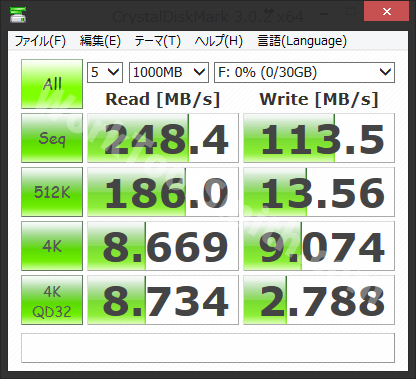Open the 言語(Language) menu
Screen dimensions: 416x379
302,41
